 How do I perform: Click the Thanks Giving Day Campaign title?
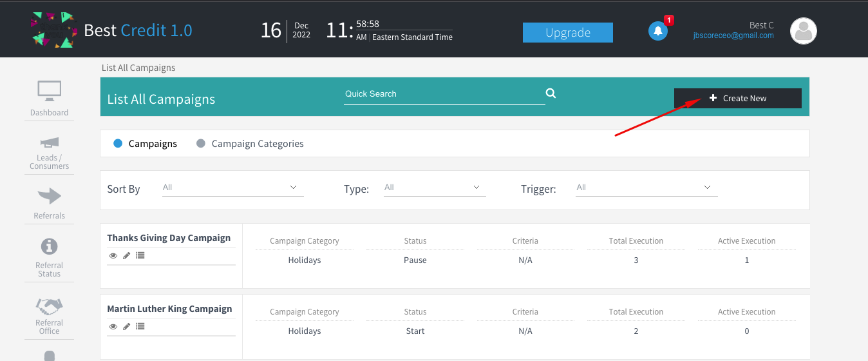pyautogui.click(x=169, y=238)
